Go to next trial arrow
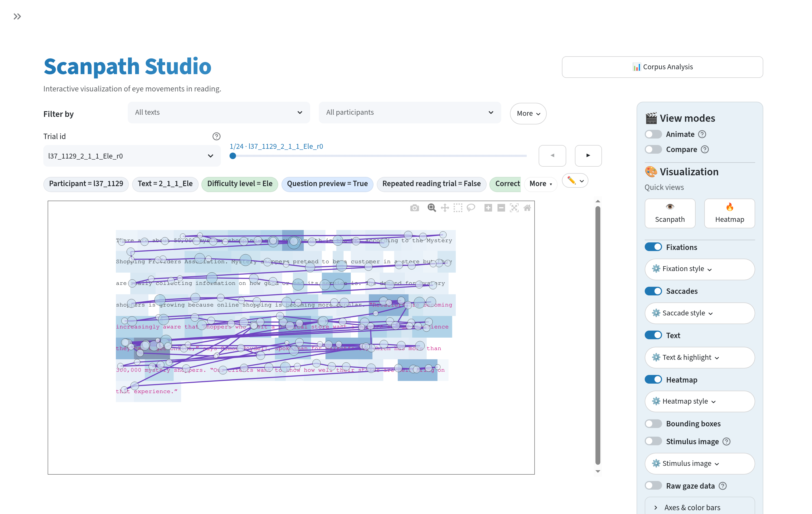Viewport: 812px width, 514px height. point(588,156)
